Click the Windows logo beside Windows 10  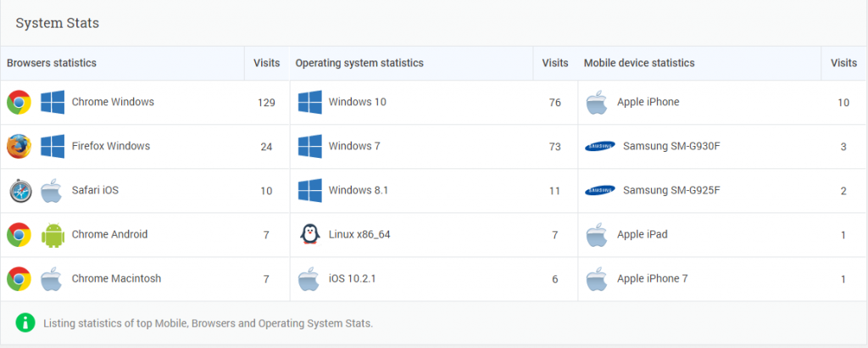pos(310,102)
